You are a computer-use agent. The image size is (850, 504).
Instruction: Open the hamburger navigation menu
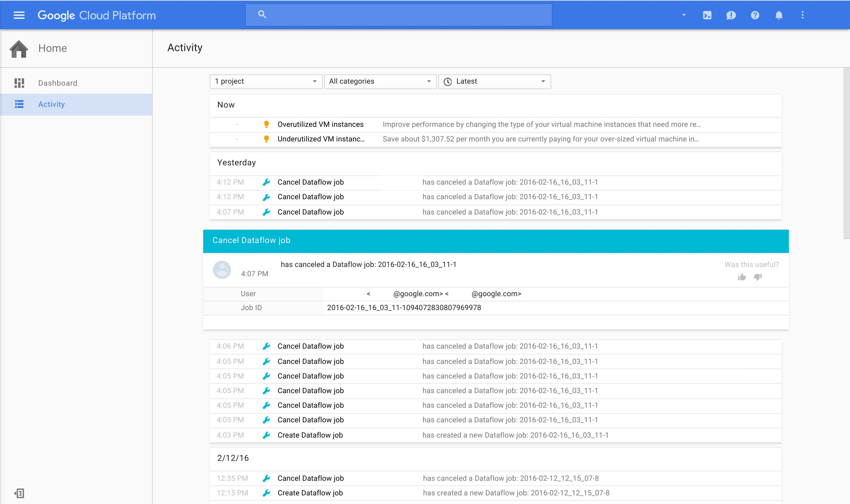click(x=19, y=15)
